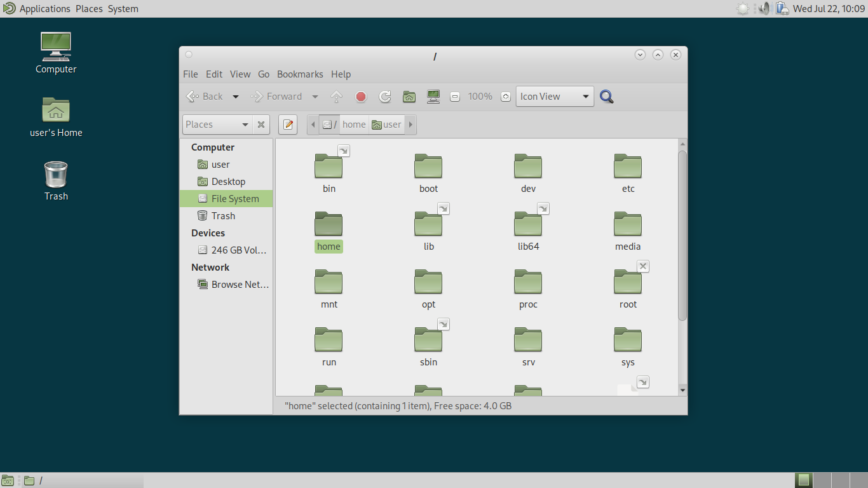Select 246 GB Volume in sidebar
The width and height of the screenshot is (868, 488).
pos(232,250)
